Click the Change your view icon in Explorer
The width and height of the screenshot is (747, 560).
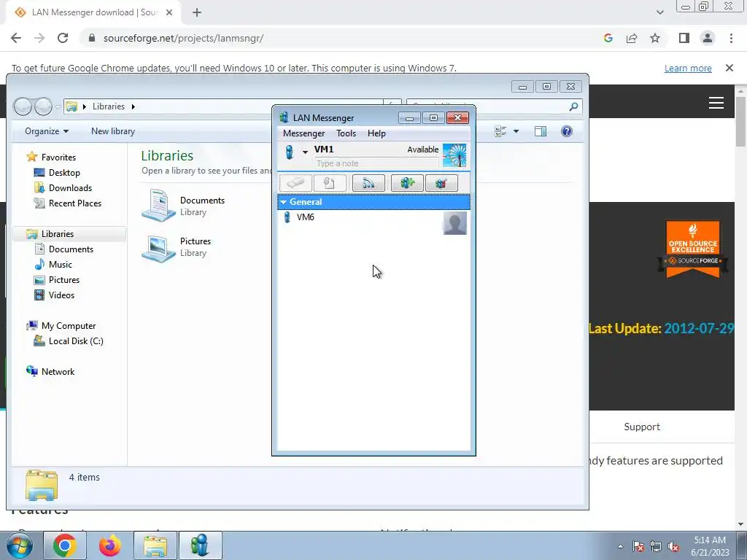(x=500, y=131)
